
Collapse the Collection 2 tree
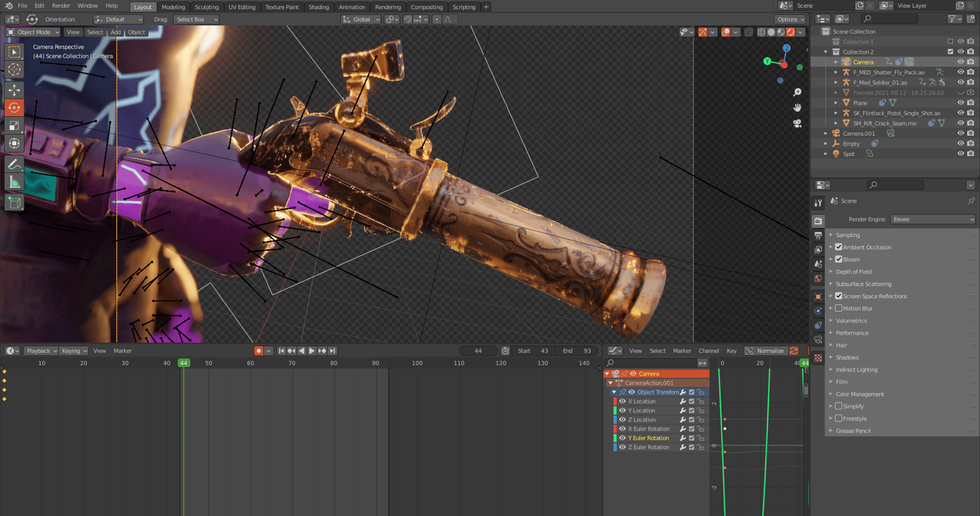point(826,52)
